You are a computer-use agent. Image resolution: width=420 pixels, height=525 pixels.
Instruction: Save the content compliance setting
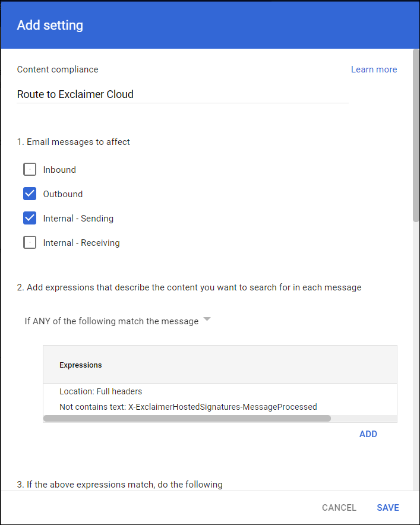388,508
